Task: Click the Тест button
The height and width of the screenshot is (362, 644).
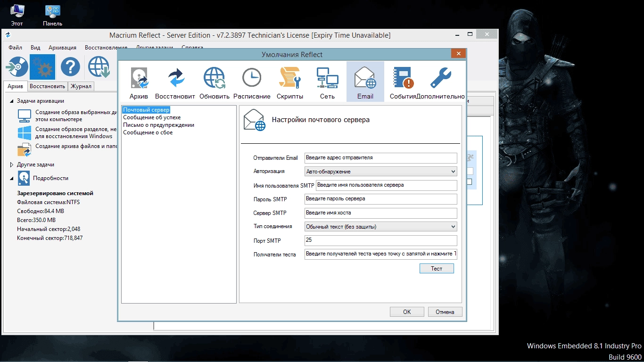Action: tap(437, 268)
